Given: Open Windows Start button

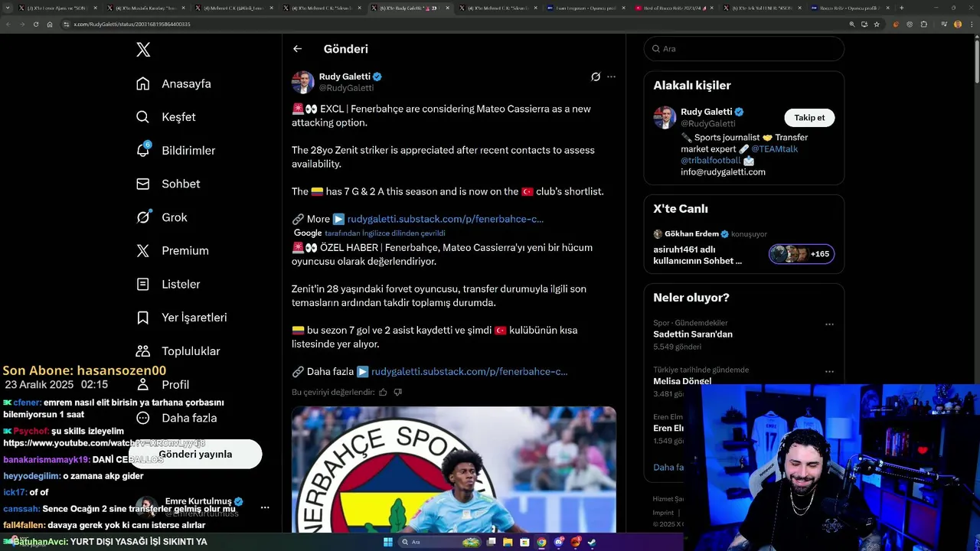Looking at the screenshot, I should 388,543.
